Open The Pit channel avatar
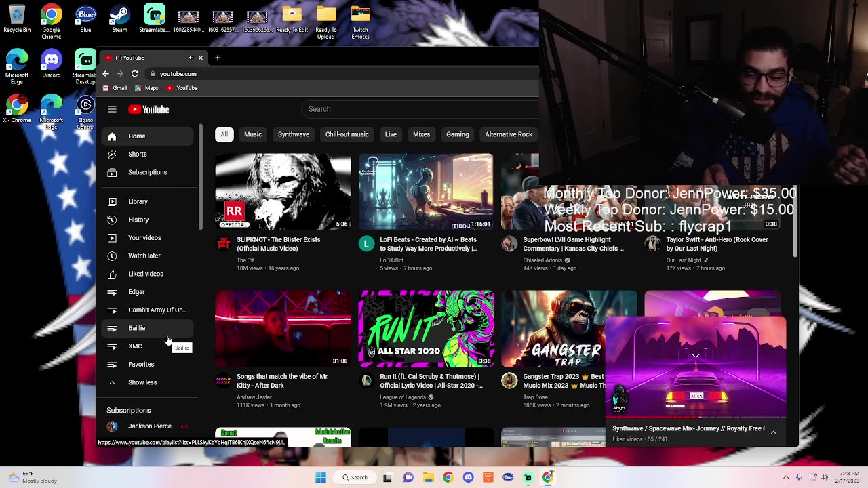The width and height of the screenshot is (868, 488). (x=223, y=244)
